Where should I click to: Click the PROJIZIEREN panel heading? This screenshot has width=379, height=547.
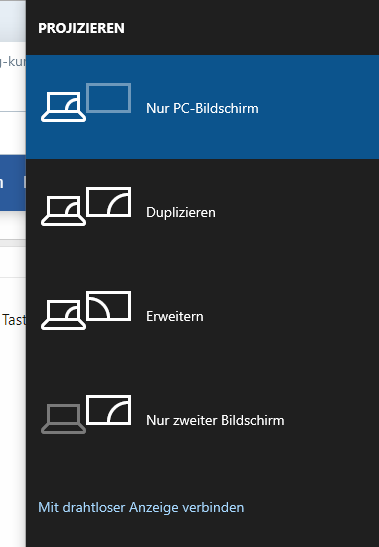point(81,28)
